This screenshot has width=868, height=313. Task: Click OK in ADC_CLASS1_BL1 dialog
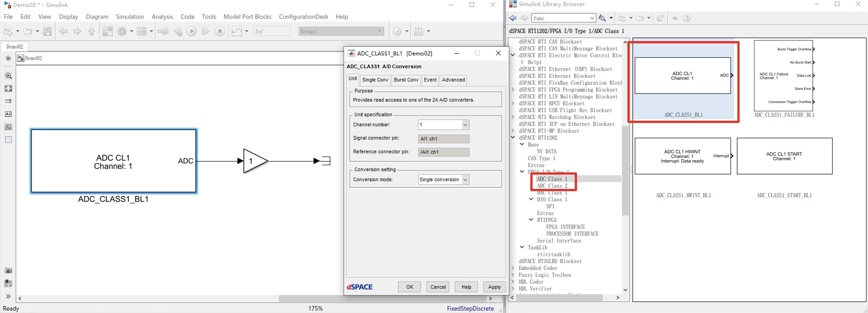409,287
